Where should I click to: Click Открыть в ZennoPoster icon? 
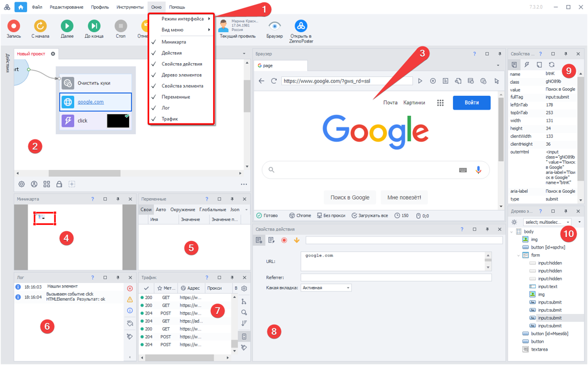(301, 26)
